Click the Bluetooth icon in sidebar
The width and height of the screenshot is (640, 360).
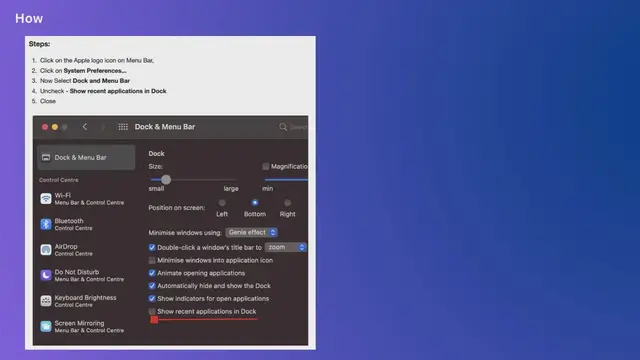46,224
